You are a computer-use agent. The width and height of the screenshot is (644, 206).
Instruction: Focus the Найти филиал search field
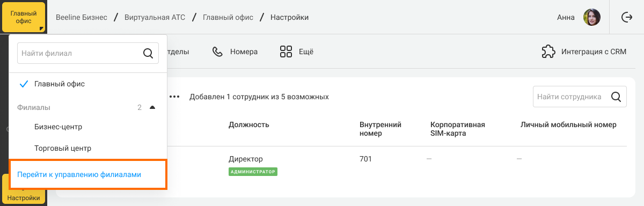88,53
